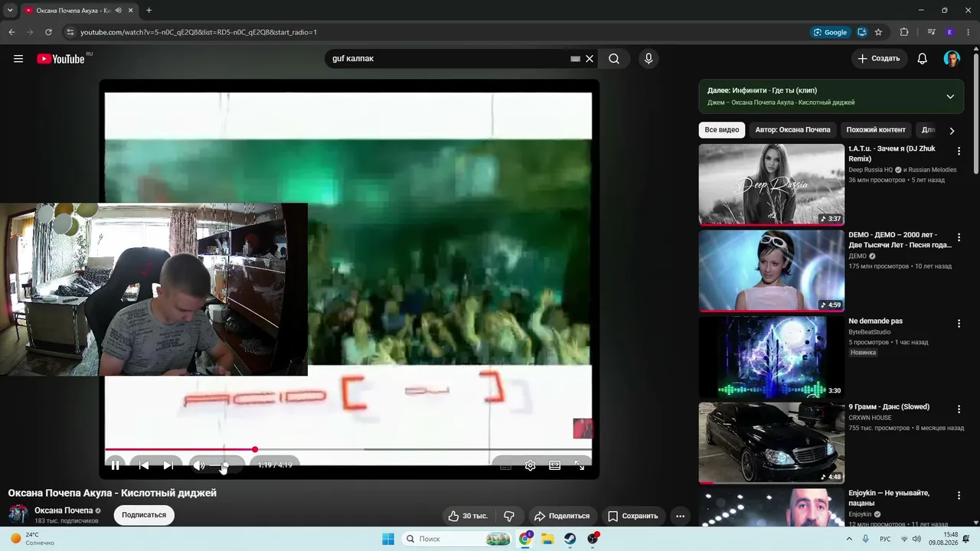Show hidden system tray icons

click(x=849, y=539)
